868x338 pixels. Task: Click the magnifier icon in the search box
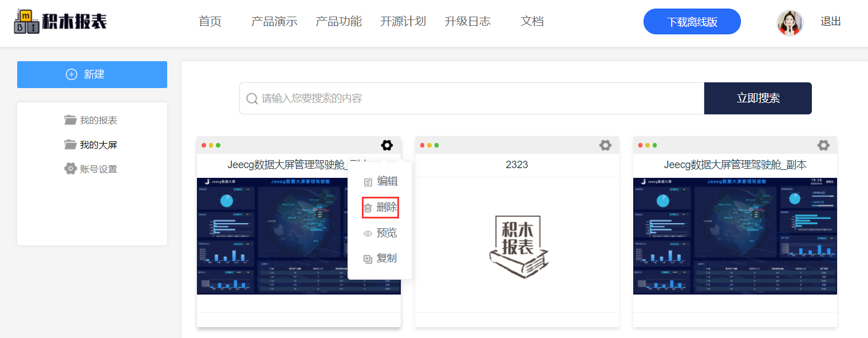[252, 99]
